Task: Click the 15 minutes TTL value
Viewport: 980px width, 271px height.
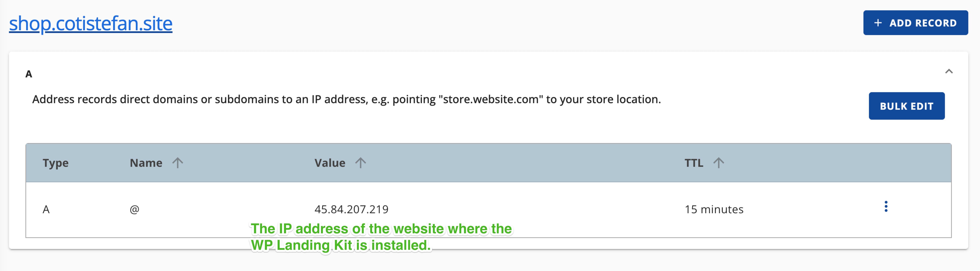Action: (714, 209)
